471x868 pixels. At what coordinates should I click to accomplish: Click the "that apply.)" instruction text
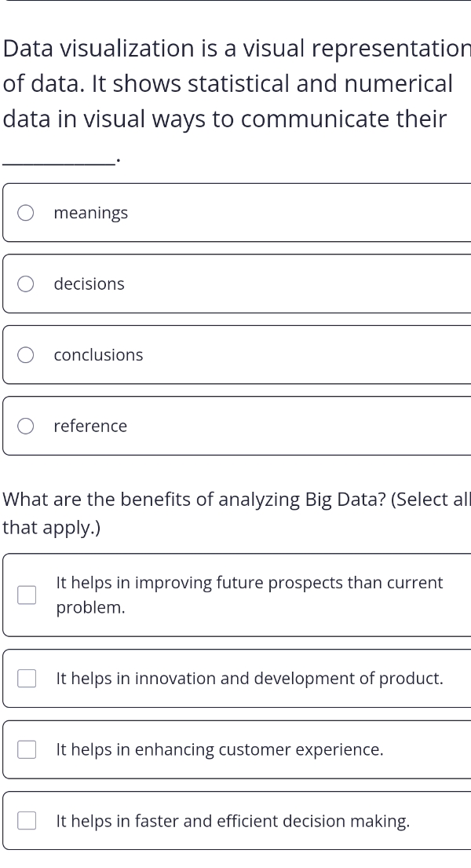pos(52,528)
